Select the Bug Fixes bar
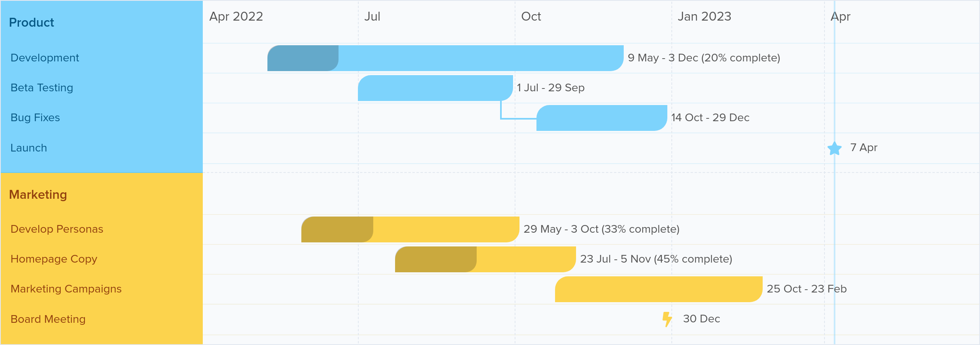980x345 pixels. [602, 118]
